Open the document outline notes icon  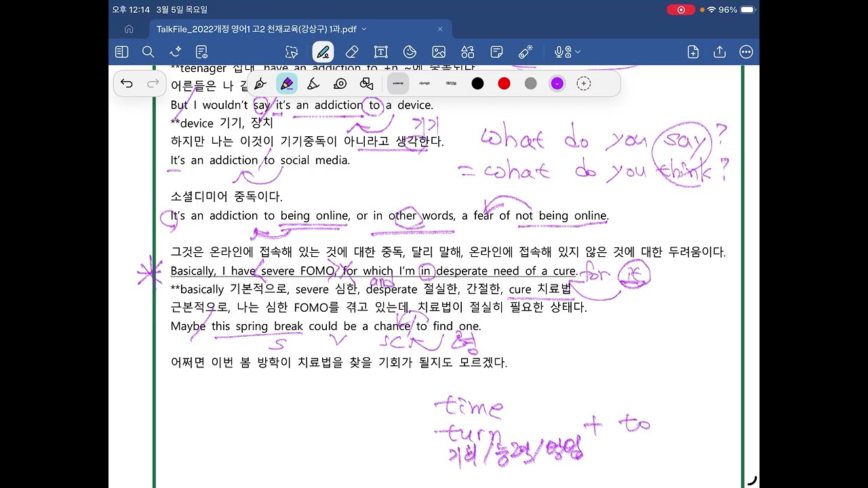click(201, 52)
